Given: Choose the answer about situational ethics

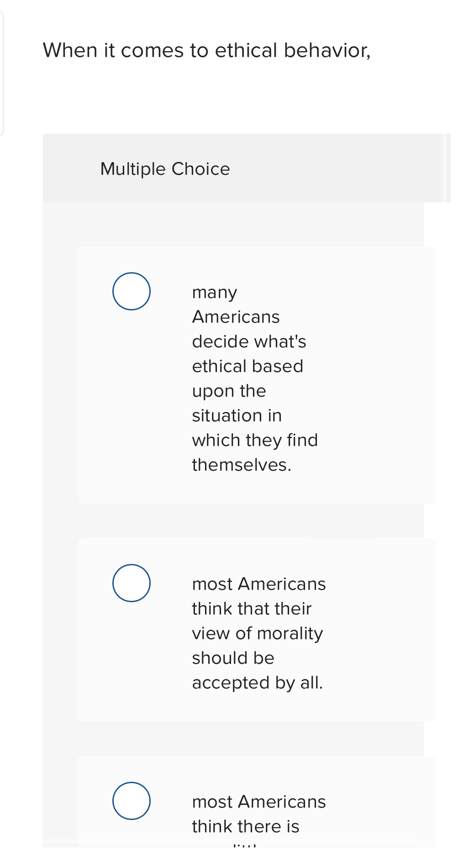Looking at the screenshot, I should pyautogui.click(x=255, y=378).
